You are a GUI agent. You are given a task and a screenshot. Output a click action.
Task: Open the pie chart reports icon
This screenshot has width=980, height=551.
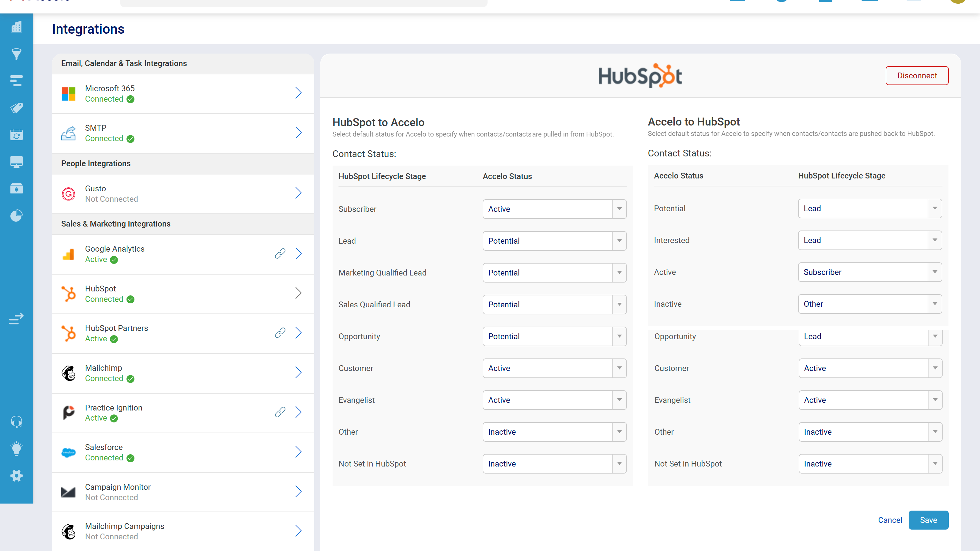(16, 216)
